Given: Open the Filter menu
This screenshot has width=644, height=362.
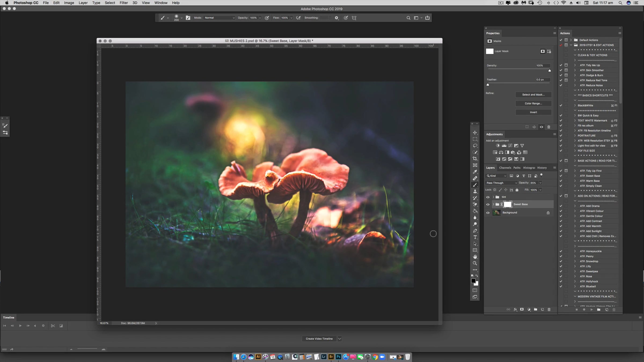Looking at the screenshot, I should [123, 3].
